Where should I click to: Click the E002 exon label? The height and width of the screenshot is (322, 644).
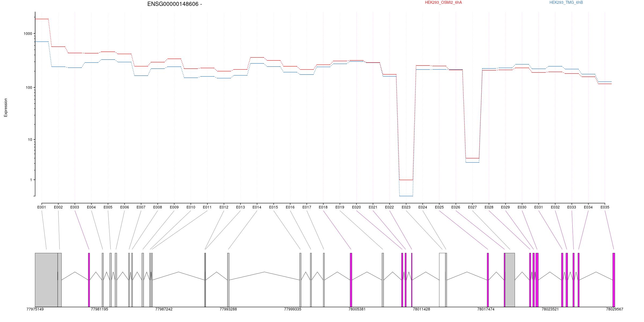(58, 207)
